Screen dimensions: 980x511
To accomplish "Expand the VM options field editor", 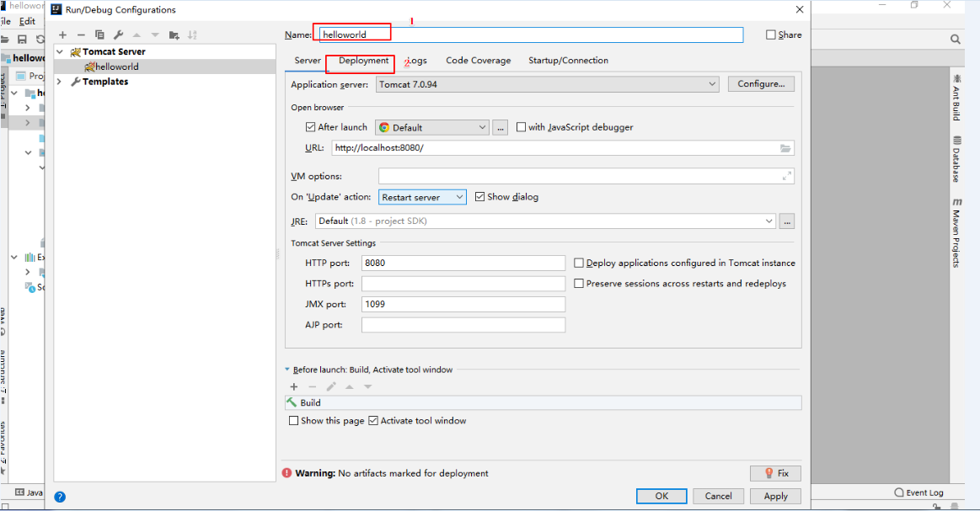I will pos(787,177).
